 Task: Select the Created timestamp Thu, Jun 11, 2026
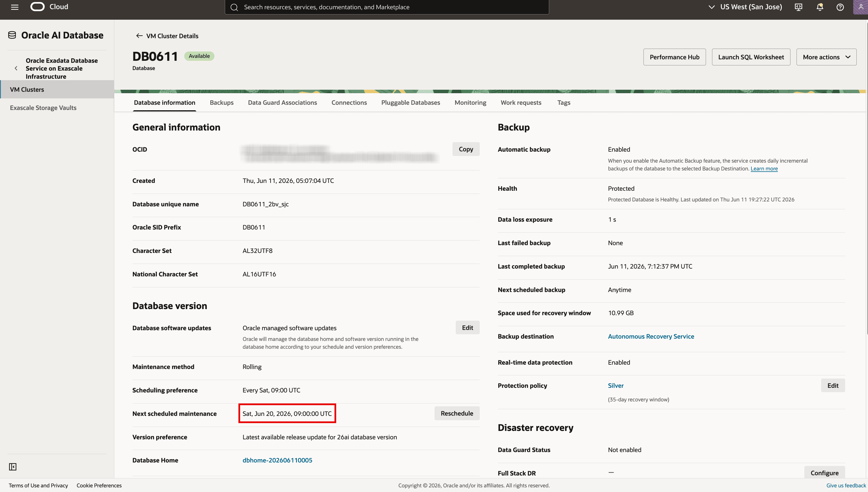click(288, 180)
